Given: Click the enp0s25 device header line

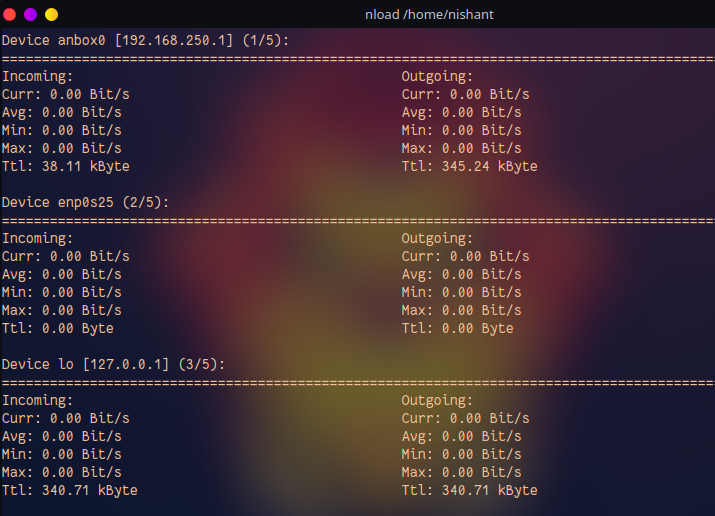Looking at the screenshot, I should click(85, 202).
